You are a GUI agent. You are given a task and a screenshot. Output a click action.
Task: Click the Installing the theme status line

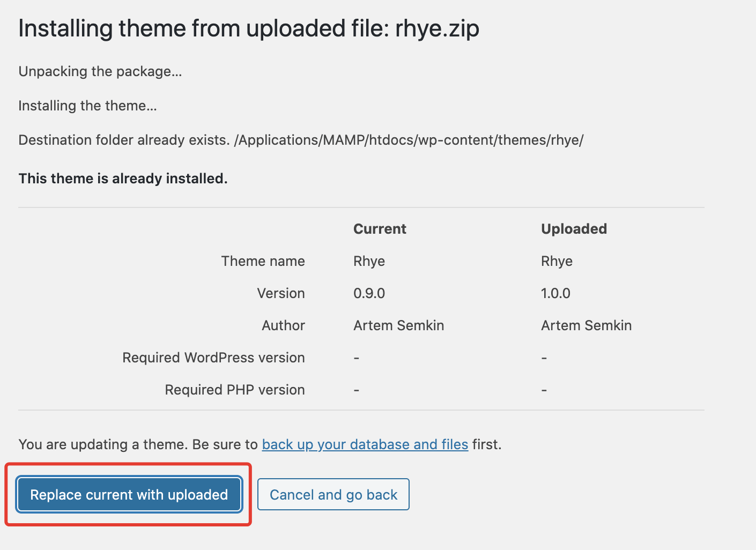point(87,106)
